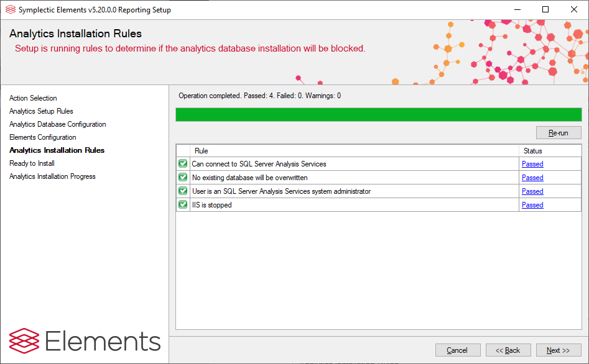Click green check icon for system administrator rule

(x=183, y=191)
